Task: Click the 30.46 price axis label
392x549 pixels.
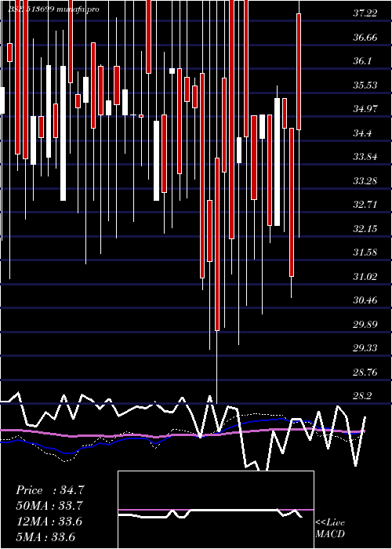Action: pos(365,300)
